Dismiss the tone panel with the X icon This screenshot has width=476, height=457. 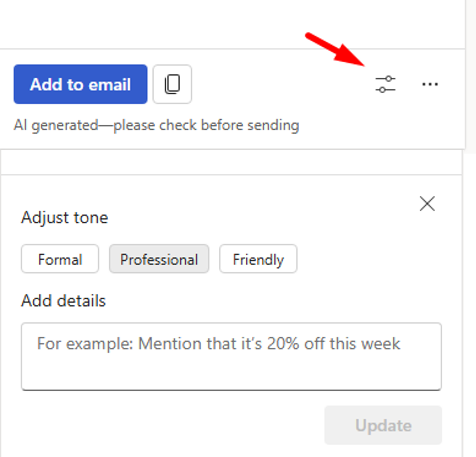[427, 204]
